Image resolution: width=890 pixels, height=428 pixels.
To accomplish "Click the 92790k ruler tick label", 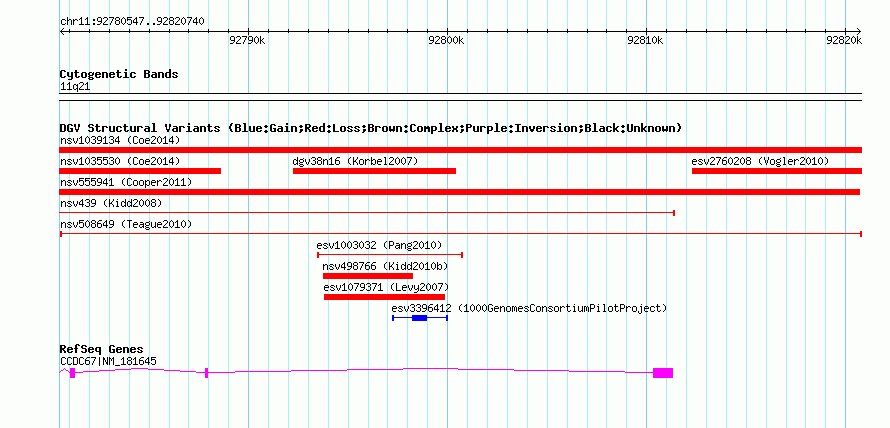I will pyautogui.click(x=247, y=40).
